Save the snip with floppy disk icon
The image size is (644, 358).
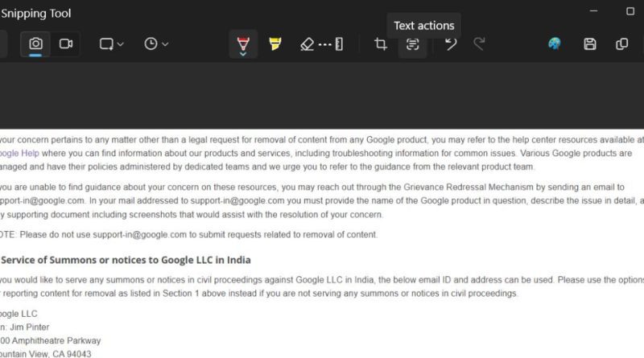point(590,44)
